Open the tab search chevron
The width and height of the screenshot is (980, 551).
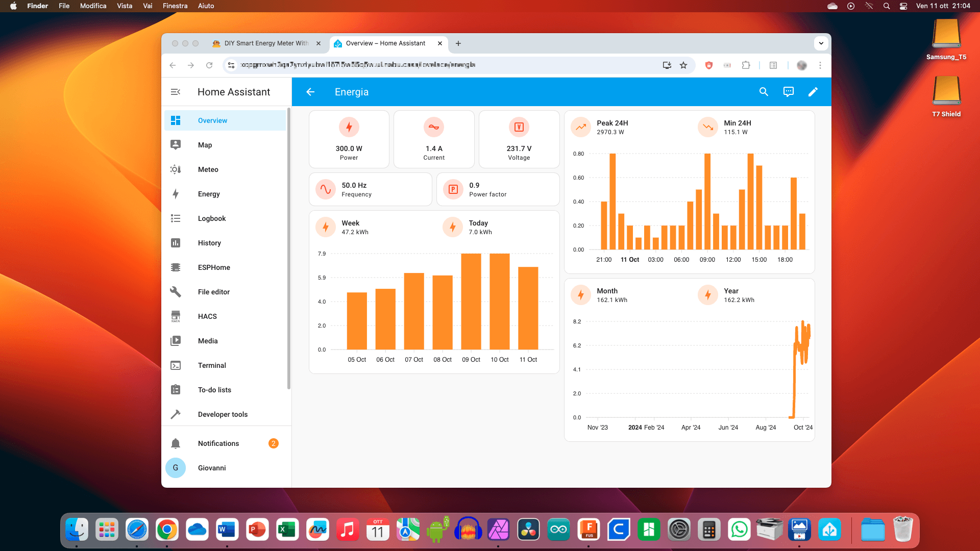pyautogui.click(x=821, y=43)
